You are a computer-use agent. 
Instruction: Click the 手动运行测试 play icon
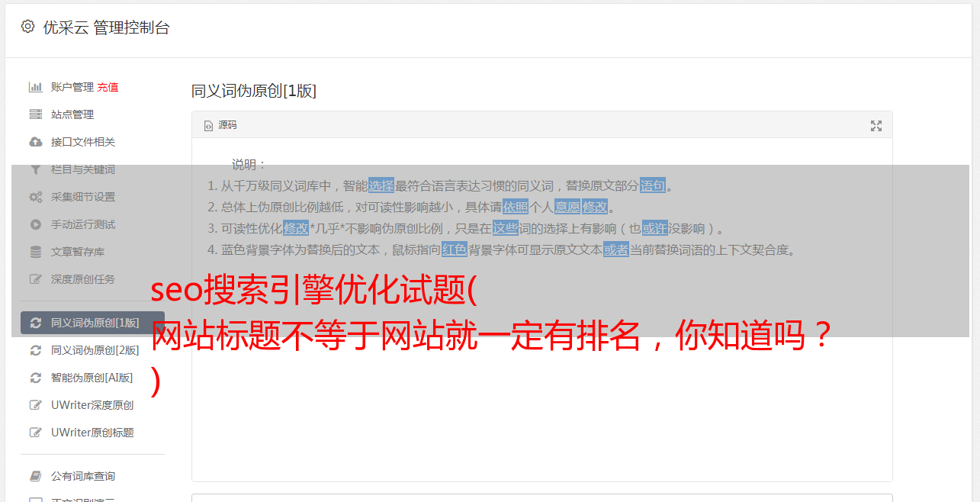point(35,224)
